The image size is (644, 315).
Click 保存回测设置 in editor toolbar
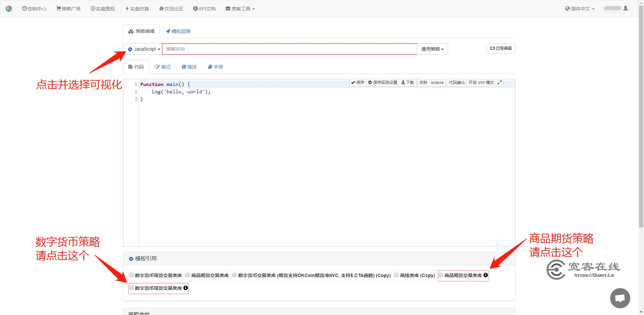click(x=383, y=83)
